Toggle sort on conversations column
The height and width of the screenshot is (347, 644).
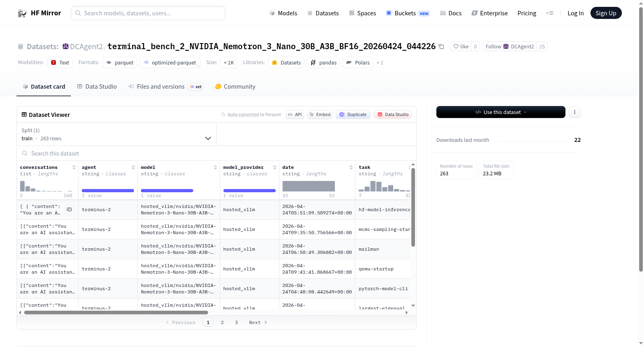click(x=74, y=167)
